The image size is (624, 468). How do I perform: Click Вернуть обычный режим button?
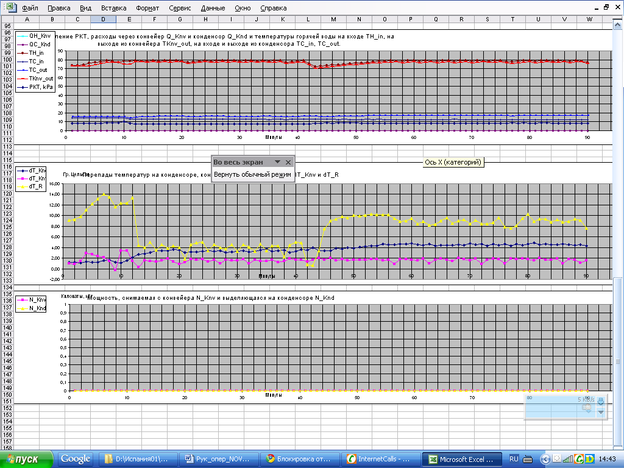[253, 174]
